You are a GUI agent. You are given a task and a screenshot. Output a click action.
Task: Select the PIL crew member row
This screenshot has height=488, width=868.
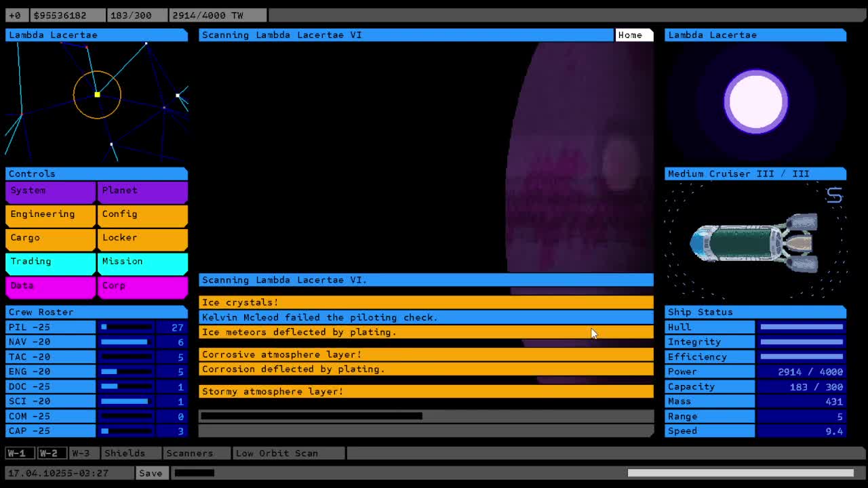[51, 327]
